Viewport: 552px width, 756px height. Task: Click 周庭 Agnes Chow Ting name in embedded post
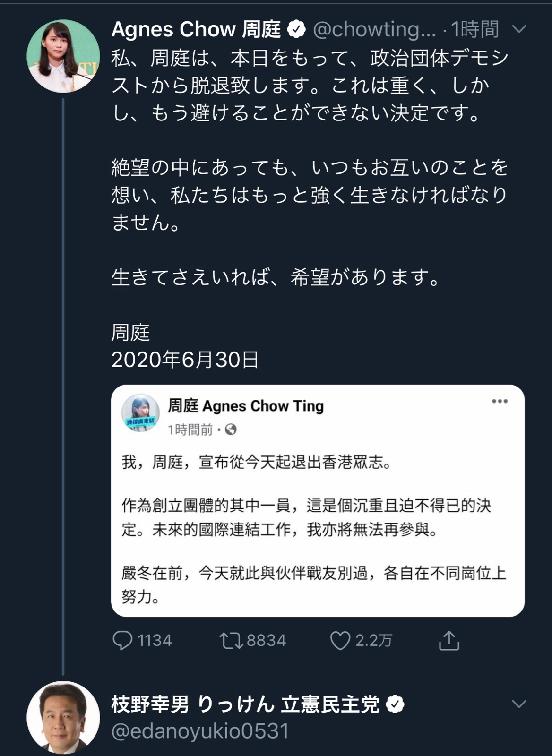click(x=246, y=406)
